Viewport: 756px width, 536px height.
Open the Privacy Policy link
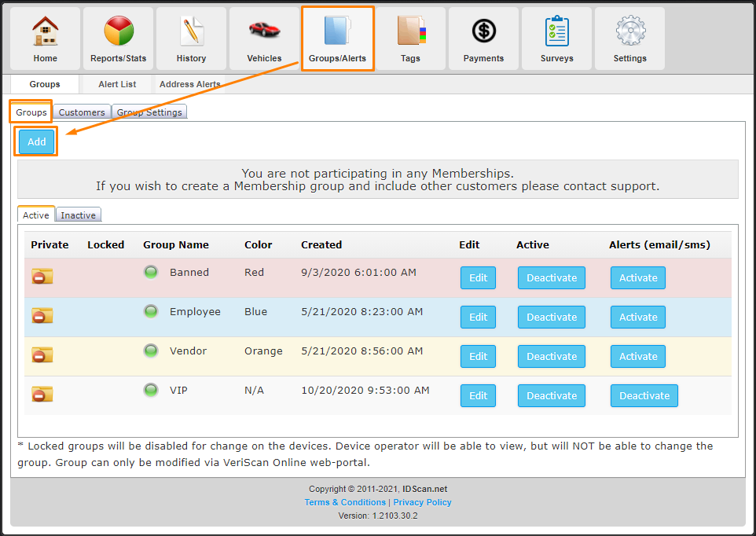pos(422,502)
